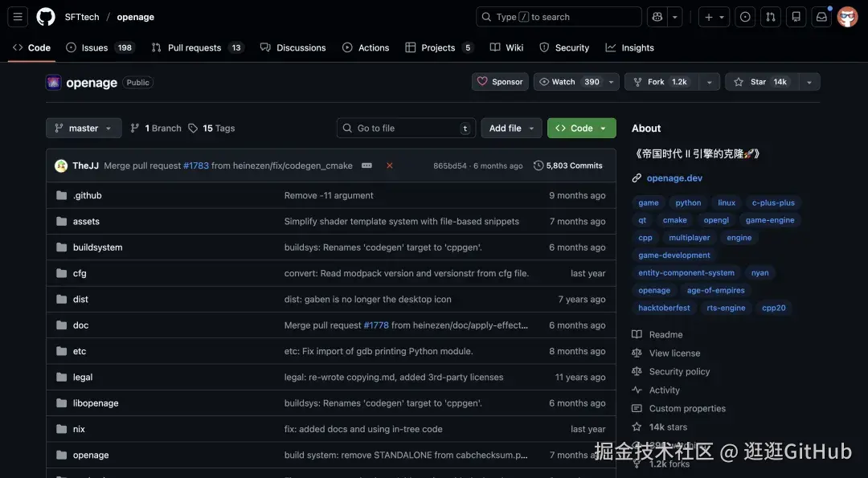View the 1 Branch link
The width and height of the screenshot is (868, 478).
pyautogui.click(x=156, y=129)
